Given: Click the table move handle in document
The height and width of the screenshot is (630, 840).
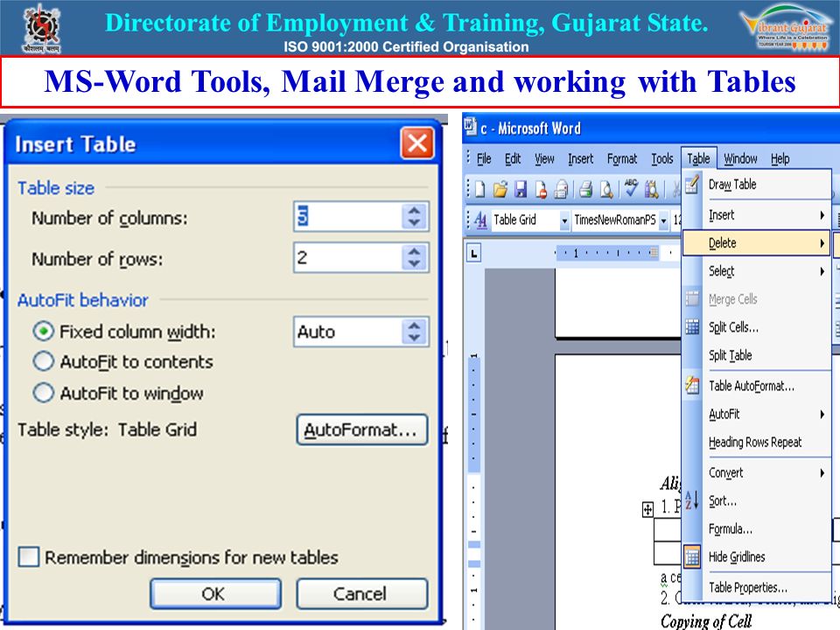Looking at the screenshot, I should pyautogui.click(x=647, y=509).
